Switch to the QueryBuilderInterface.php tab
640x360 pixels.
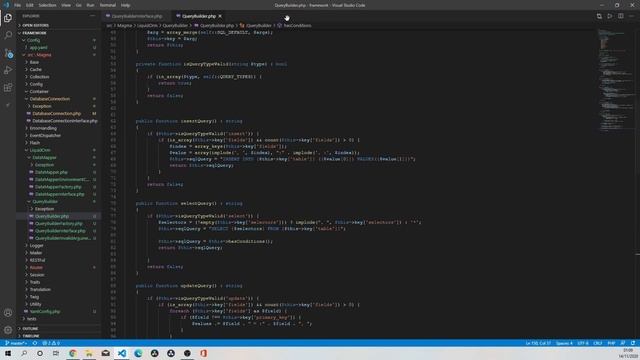coord(136,16)
